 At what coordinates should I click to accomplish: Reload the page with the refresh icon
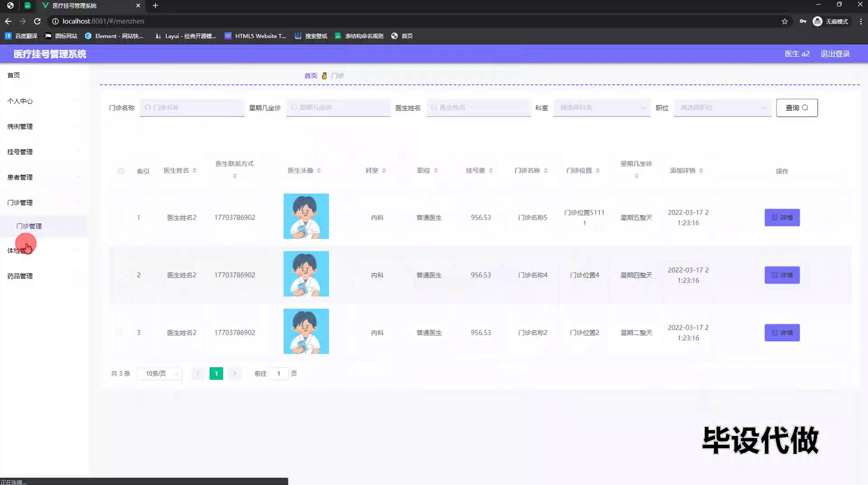click(x=38, y=21)
